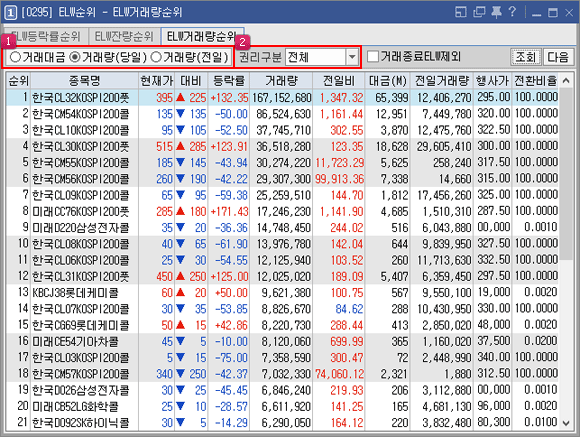Viewport: 580px width, 437px height.
Task: Click the duplicate window icon in title bar
Action: tap(479, 12)
